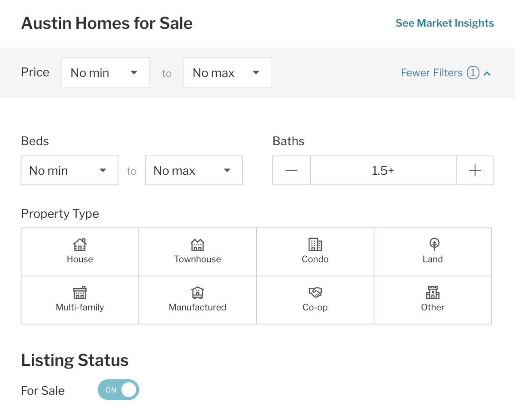Open the Price No min dropdown
515x420 pixels.
coord(106,73)
